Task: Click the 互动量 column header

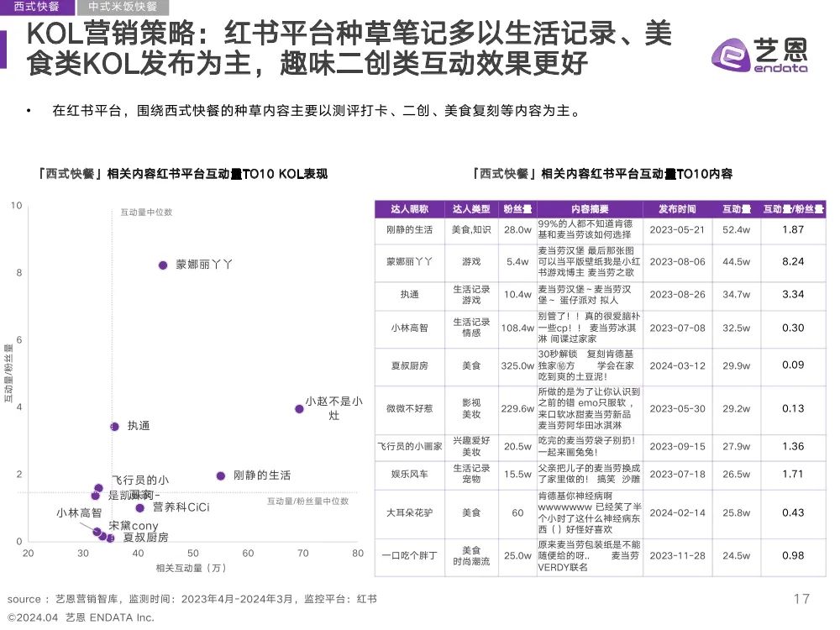Action: [x=737, y=209]
